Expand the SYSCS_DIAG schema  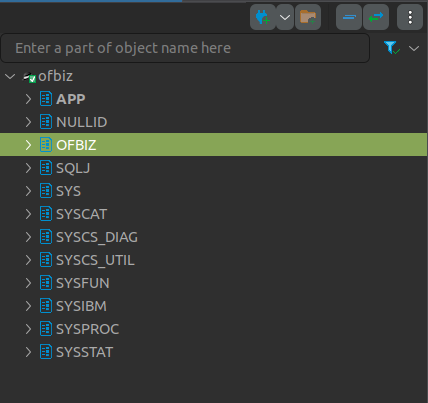28,237
